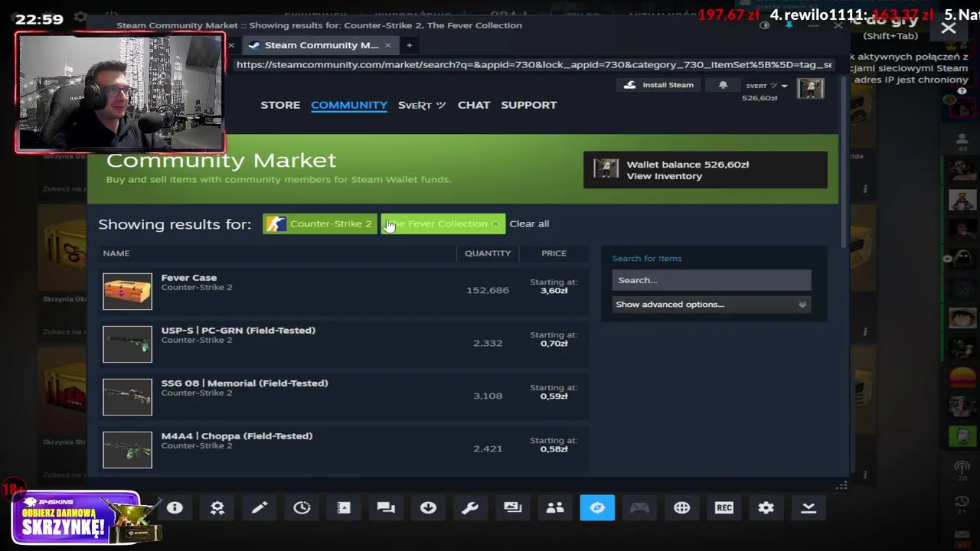The height and width of the screenshot is (551, 980).
Task: Open the screenshots icon in overlay toolbar
Action: tap(512, 508)
